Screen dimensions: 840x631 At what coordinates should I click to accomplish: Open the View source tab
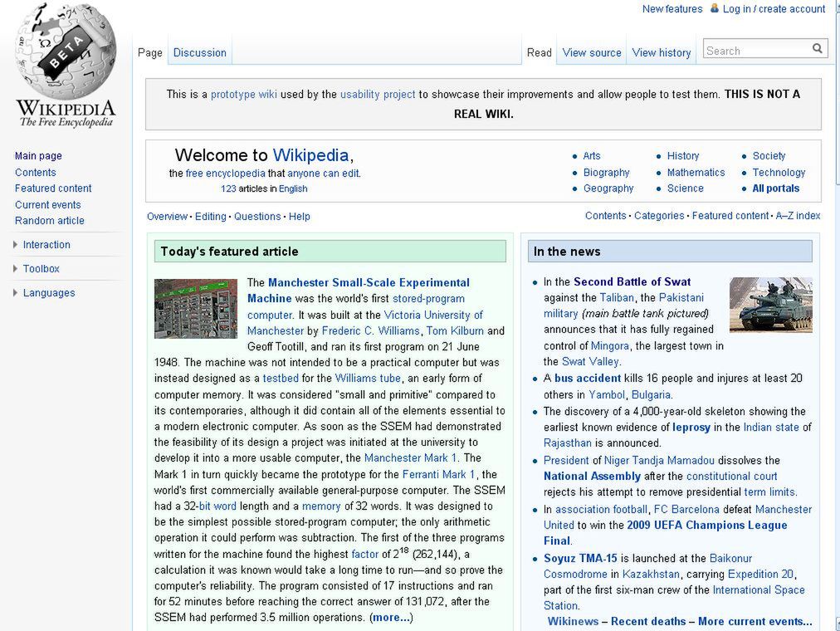click(x=592, y=52)
